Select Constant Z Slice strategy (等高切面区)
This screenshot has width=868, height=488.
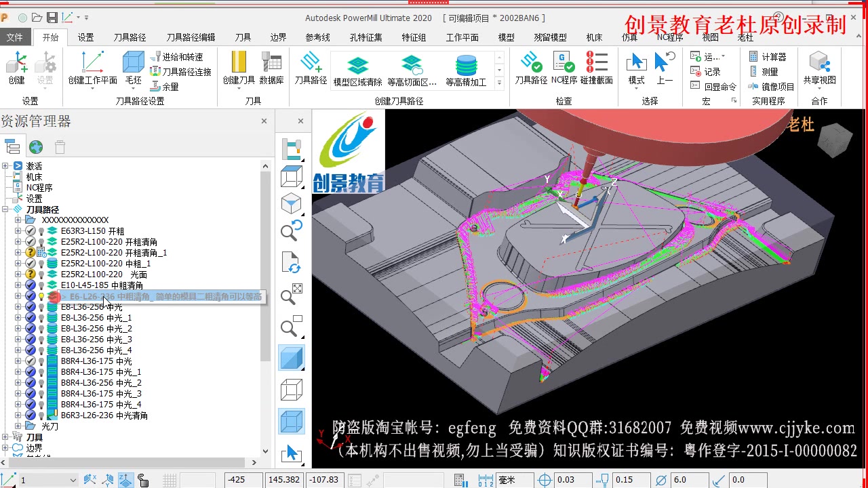pos(412,72)
